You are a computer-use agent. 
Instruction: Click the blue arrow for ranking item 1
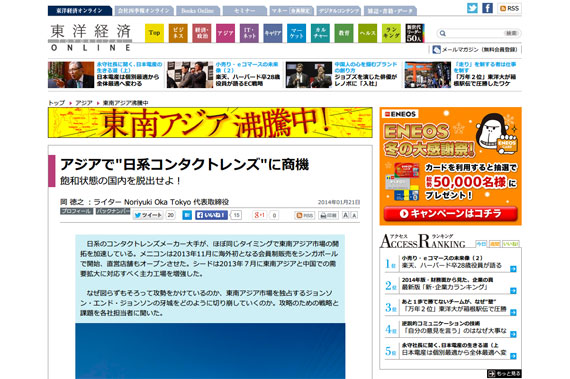click(x=513, y=269)
